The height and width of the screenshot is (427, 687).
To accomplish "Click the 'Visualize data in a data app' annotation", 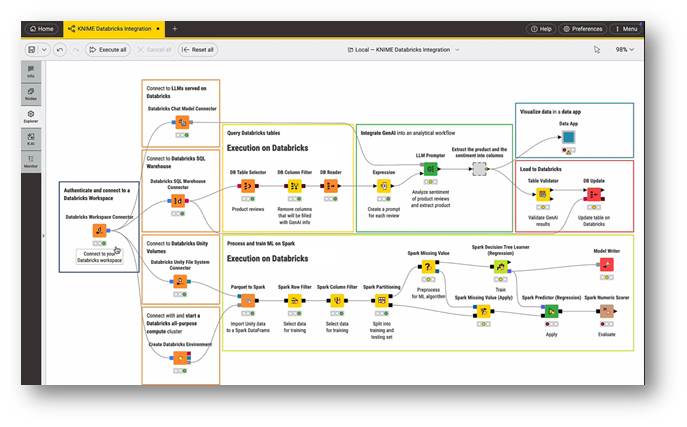I will [550, 112].
